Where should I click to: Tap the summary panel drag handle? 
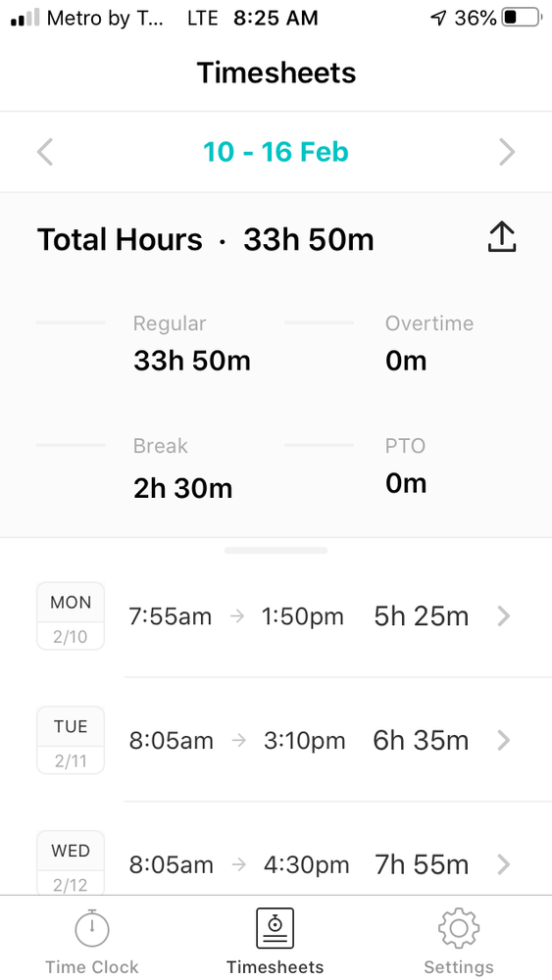pos(276,550)
